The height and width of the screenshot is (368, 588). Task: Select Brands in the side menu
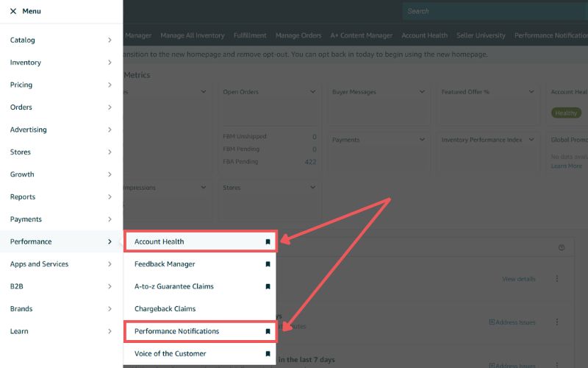pyautogui.click(x=21, y=308)
